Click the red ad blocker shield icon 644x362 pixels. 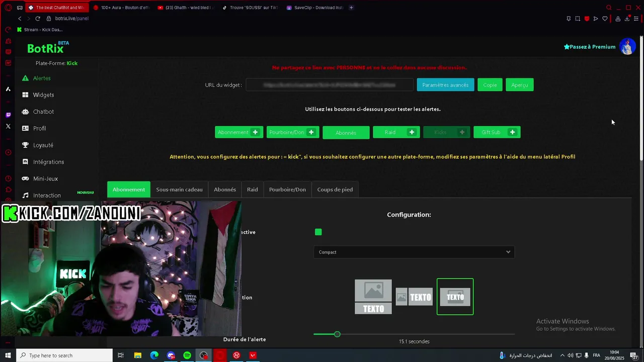587,19
